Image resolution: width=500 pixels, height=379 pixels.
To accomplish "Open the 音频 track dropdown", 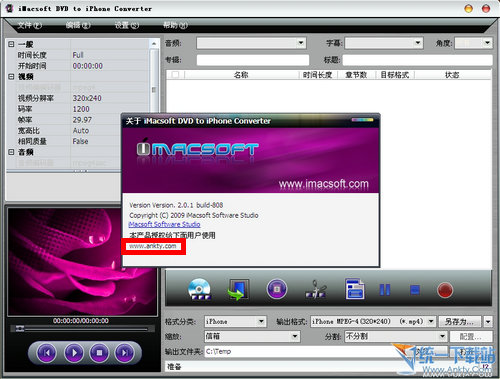I will [301, 43].
